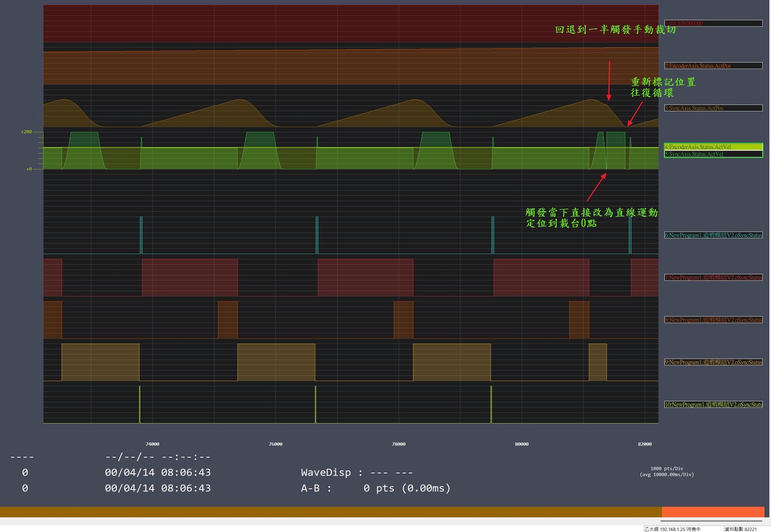
Task: Click the 乙太網 192.168.1.25 status bar field
Action: (665, 529)
